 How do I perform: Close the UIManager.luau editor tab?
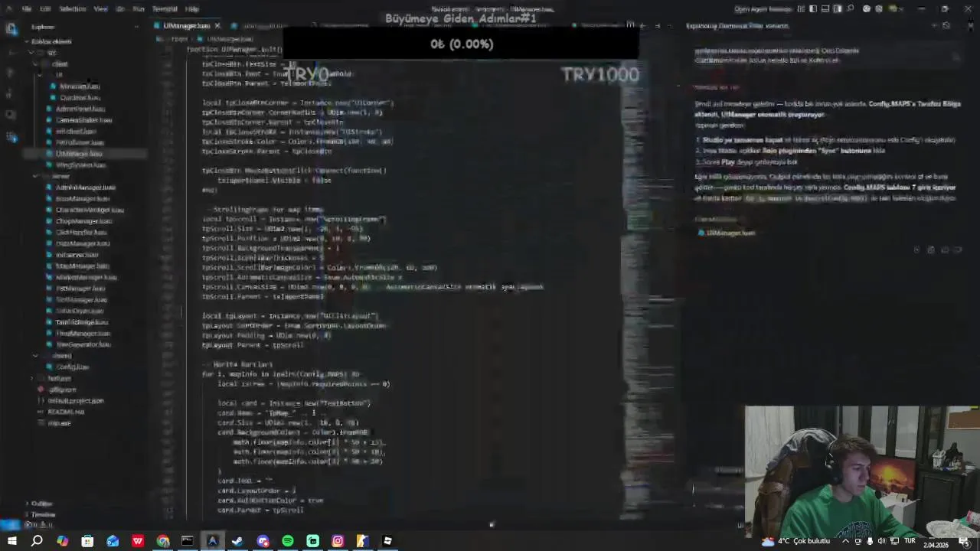click(217, 26)
